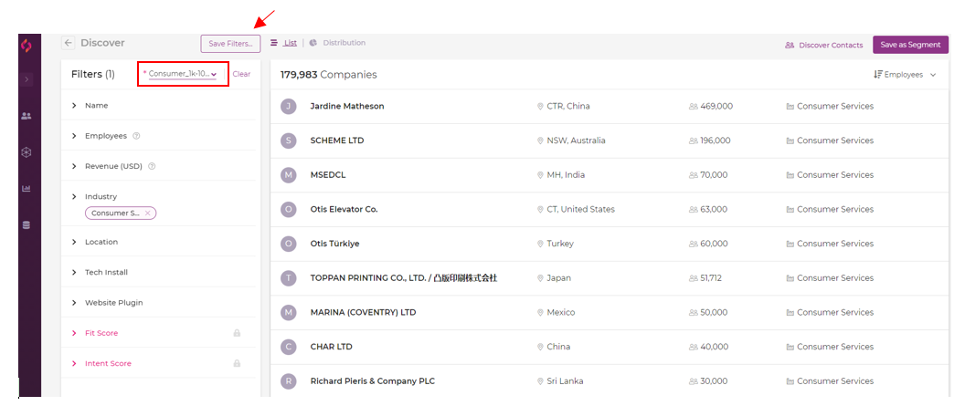954x406 pixels.
Task: Open the MARINA (COVENTRY) LTD company name
Action: tap(363, 313)
